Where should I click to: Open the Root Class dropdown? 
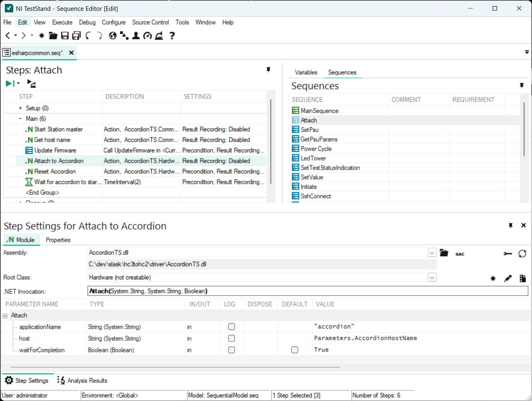[x=432, y=277]
